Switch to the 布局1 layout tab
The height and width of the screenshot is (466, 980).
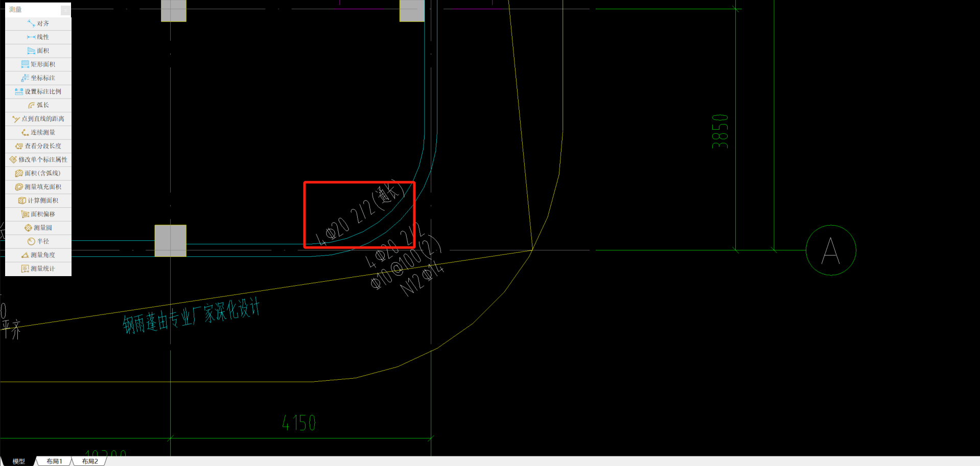click(54, 461)
